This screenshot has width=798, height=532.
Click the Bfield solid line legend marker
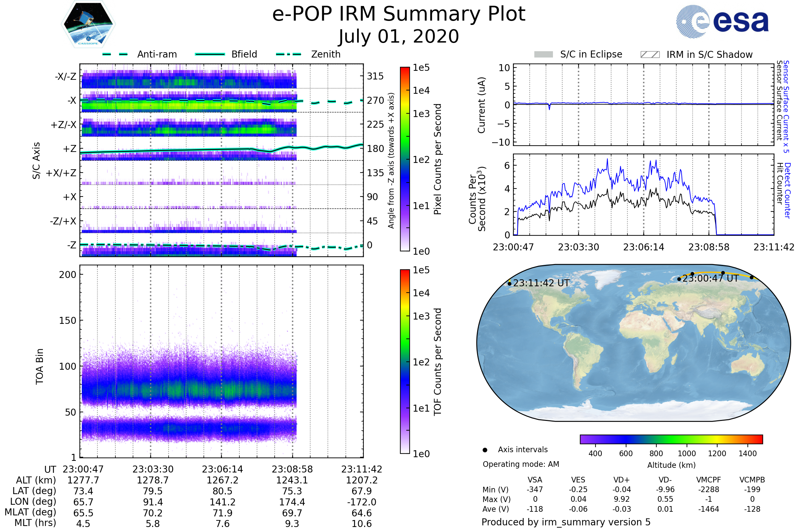click(x=210, y=54)
